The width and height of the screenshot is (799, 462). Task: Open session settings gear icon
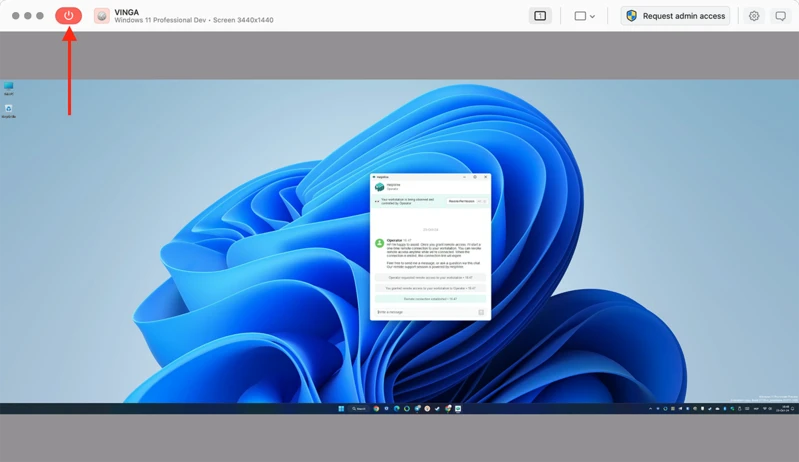coord(754,16)
